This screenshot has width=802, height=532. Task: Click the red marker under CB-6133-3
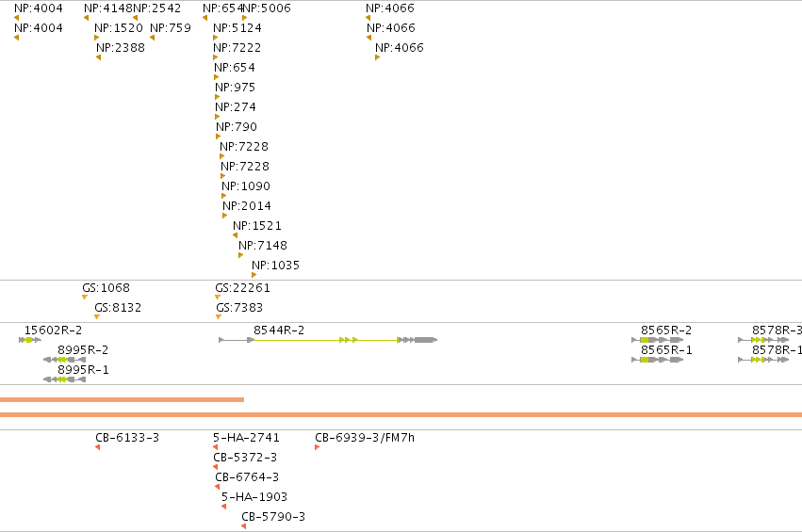pos(98,447)
